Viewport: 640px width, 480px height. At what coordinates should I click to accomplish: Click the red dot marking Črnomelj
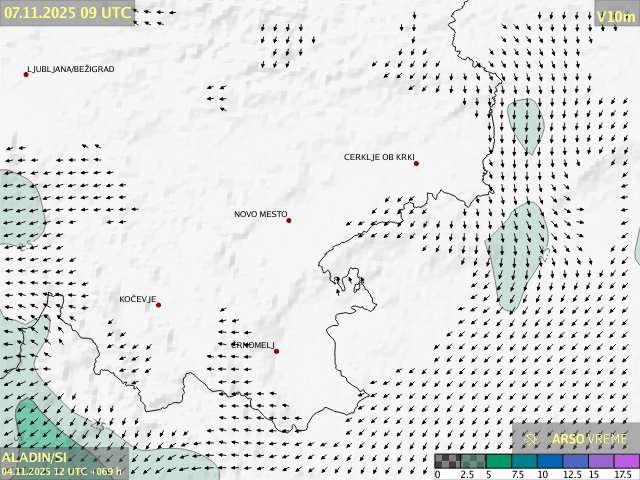coord(276,351)
